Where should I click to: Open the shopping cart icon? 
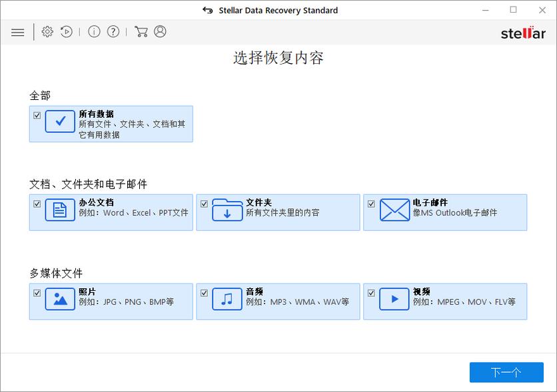141,31
